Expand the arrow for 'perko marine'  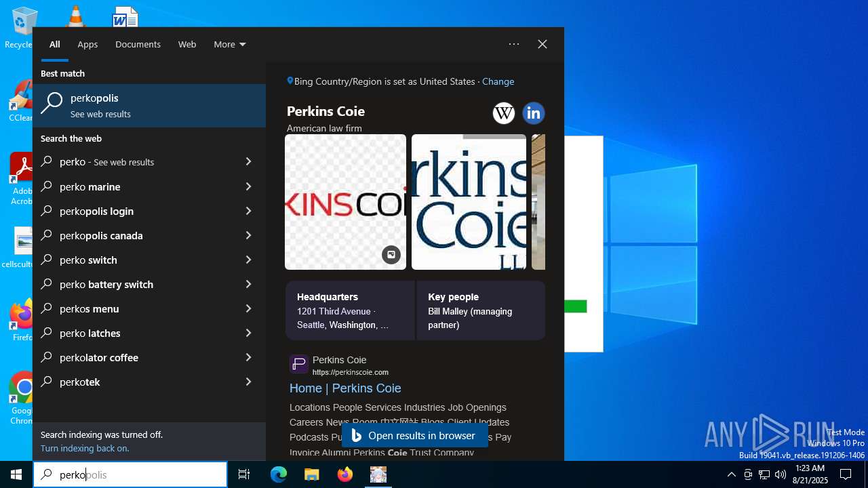coord(248,186)
